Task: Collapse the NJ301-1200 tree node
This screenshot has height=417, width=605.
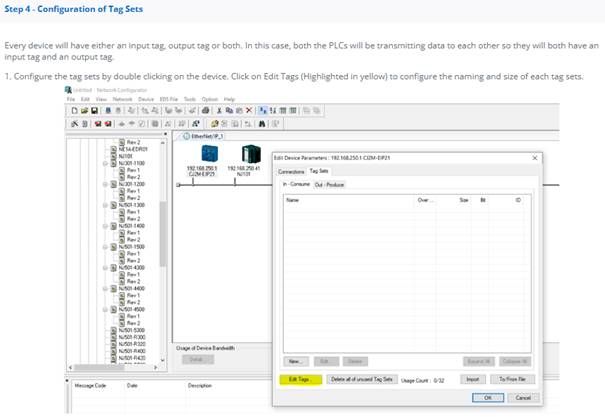Action: (x=105, y=184)
